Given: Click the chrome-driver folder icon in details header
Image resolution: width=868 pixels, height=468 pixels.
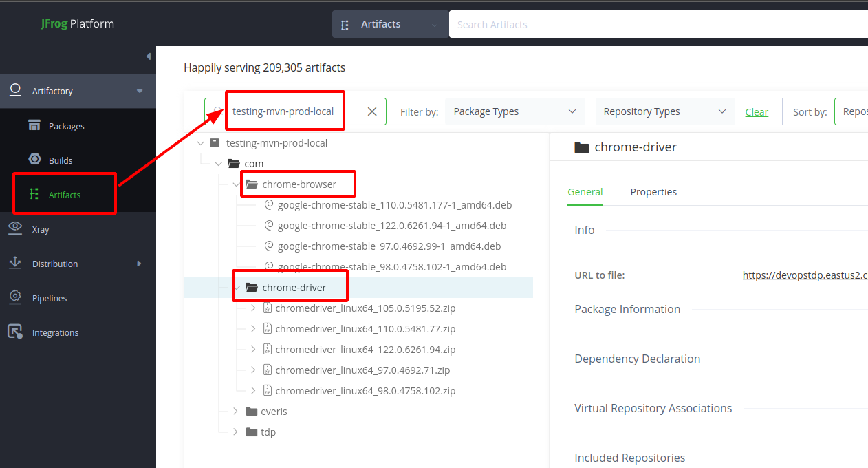Looking at the screenshot, I should point(582,147).
